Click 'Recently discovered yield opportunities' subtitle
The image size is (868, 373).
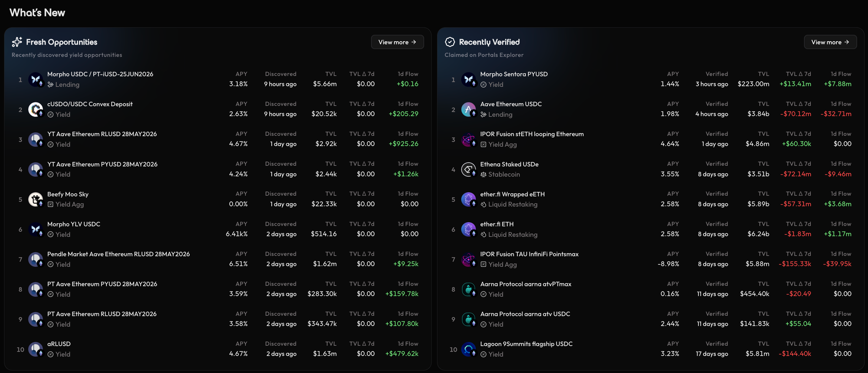pyautogui.click(x=67, y=55)
